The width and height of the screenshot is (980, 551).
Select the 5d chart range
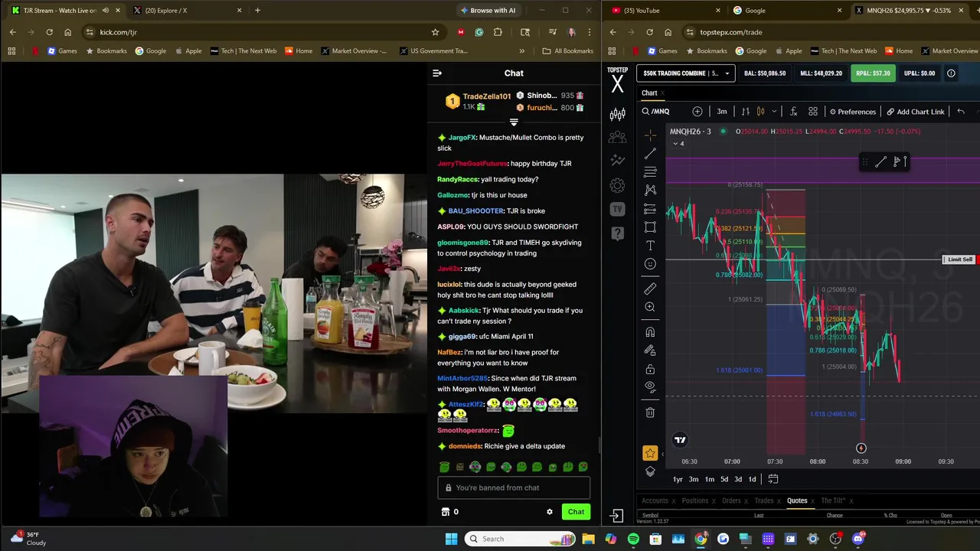tap(724, 479)
